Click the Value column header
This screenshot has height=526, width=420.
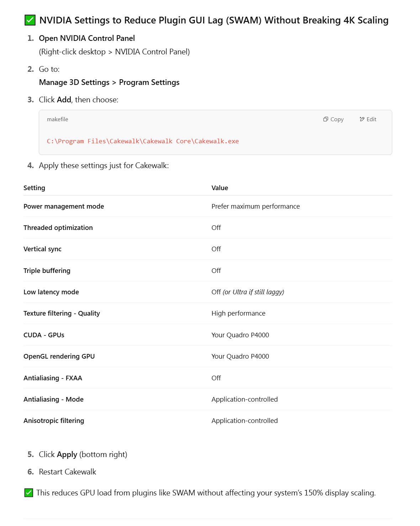220,188
